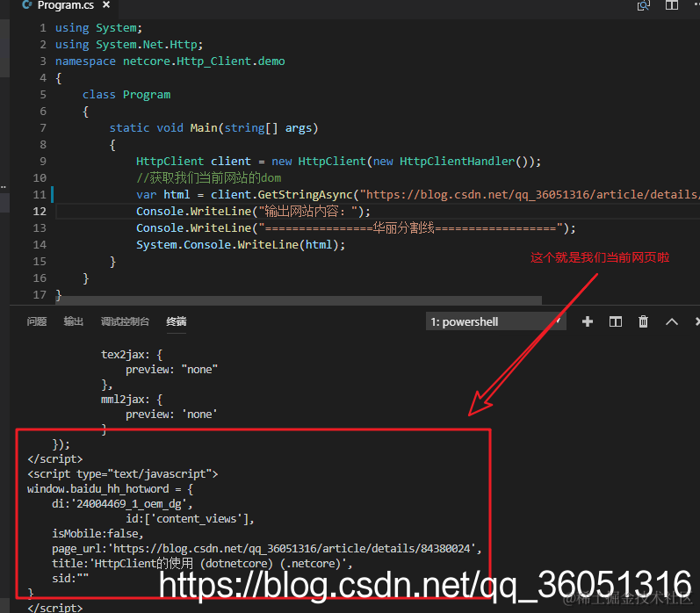Close the Program.cs editor tab
Viewport: 700px width, 613px height.
pyautogui.click(x=106, y=5)
